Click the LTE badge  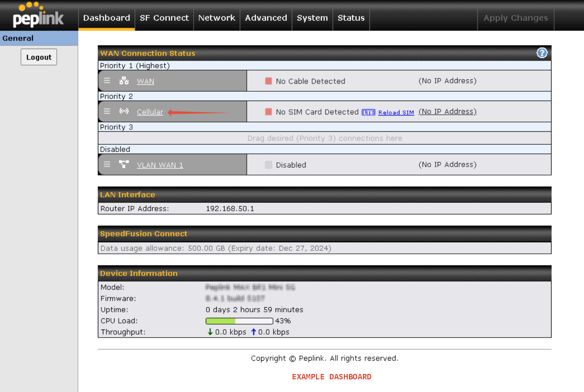tap(368, 112)
